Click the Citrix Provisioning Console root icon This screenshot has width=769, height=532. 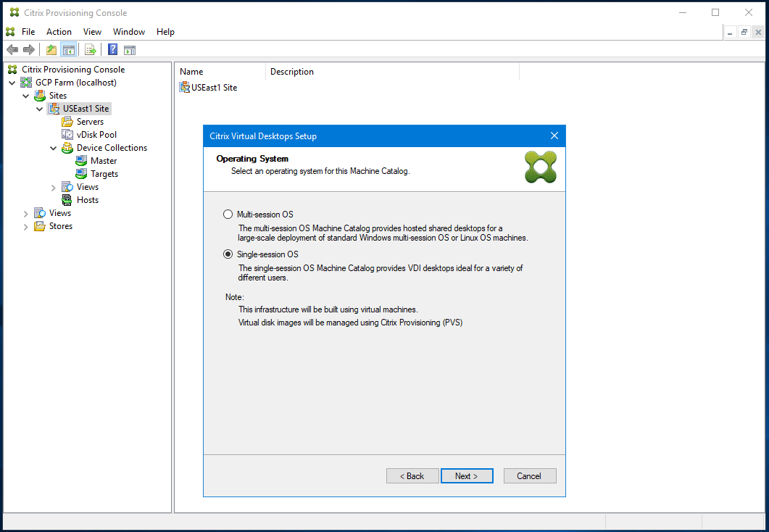click(x=12, y=69)
